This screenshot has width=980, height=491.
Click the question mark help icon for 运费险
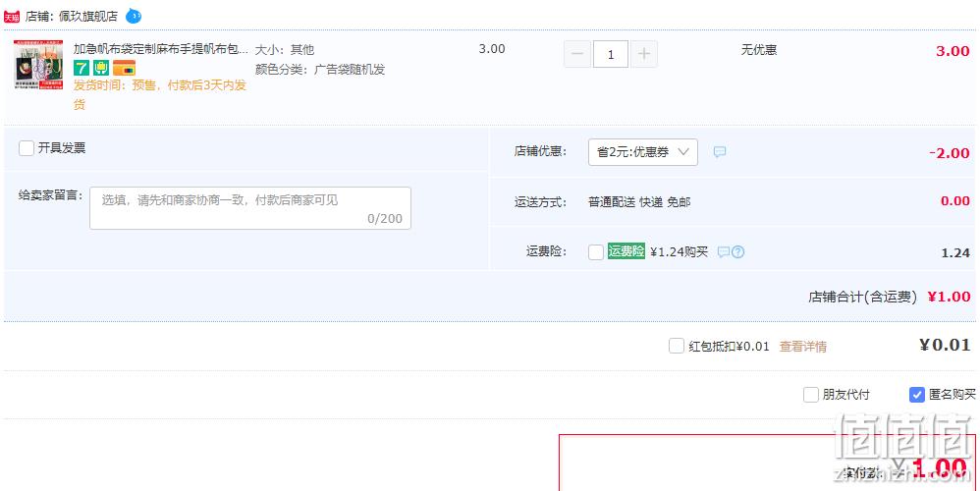(738, 252)
